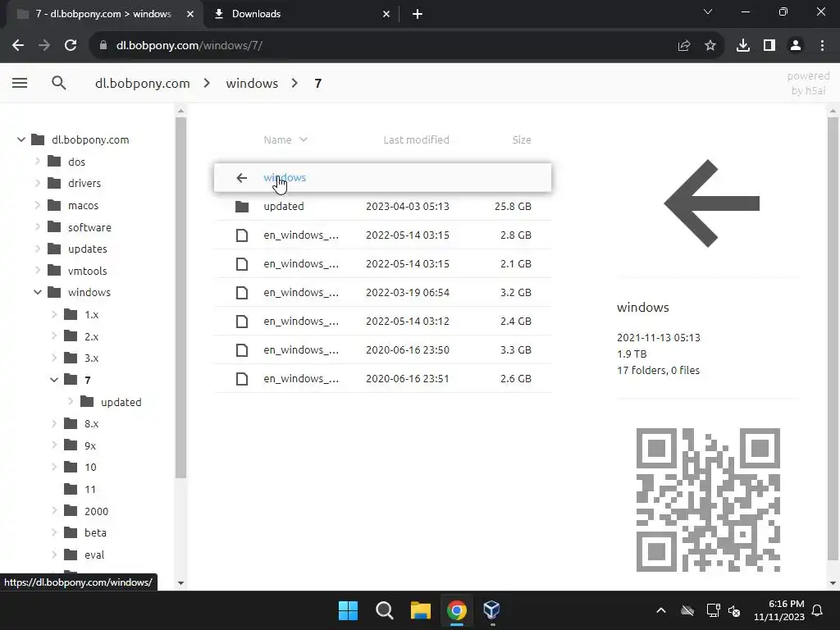Open the Chrome profile icon
The height and width of the screenshot is (630, 840).
coord(796,46)
